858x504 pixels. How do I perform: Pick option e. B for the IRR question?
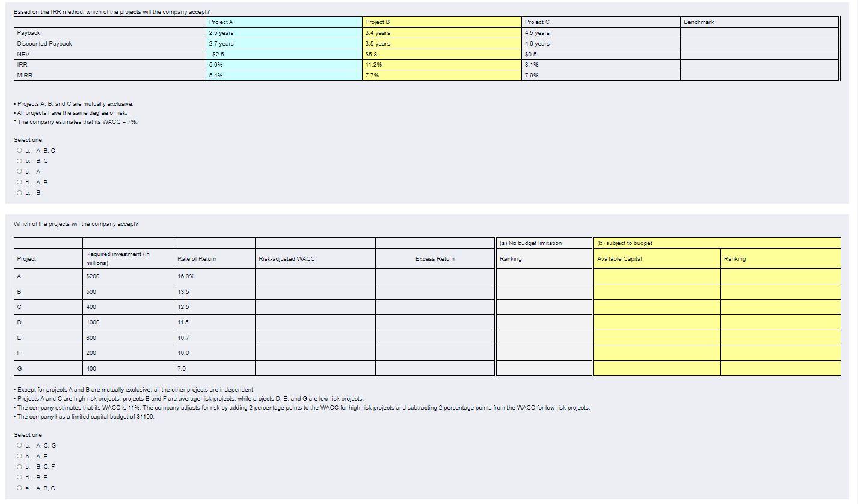pos(20,192)
